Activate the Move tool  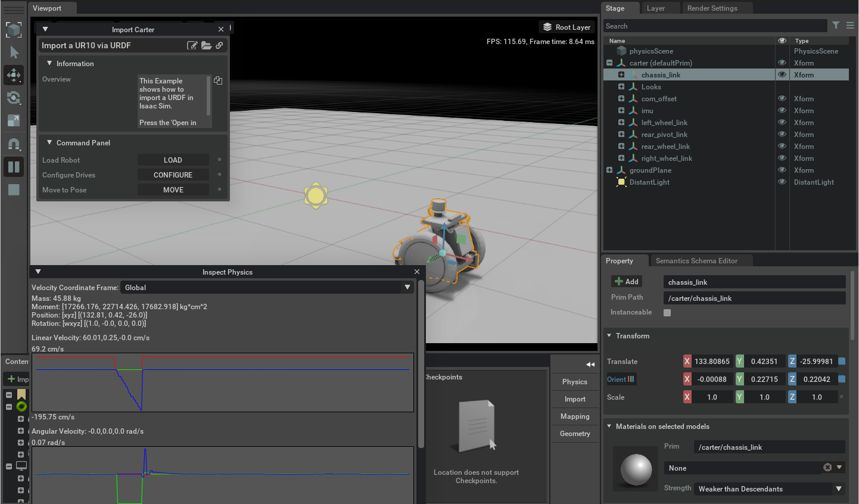point(14,75)
